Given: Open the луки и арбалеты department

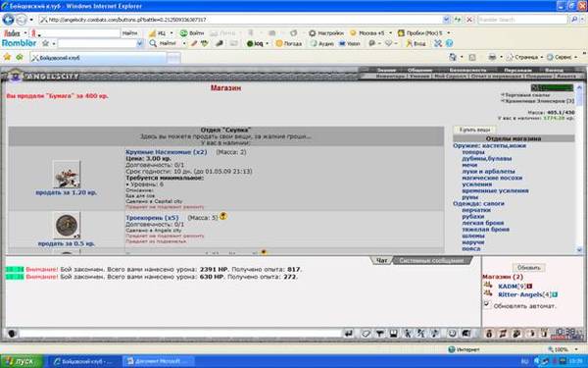Looking at the screenshot, I should (x=488, y=171).
